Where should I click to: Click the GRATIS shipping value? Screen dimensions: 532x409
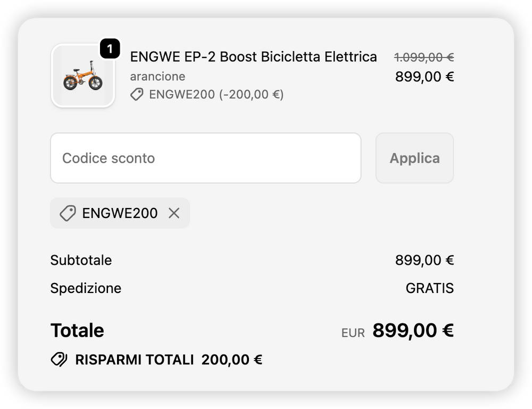point(429,288)
